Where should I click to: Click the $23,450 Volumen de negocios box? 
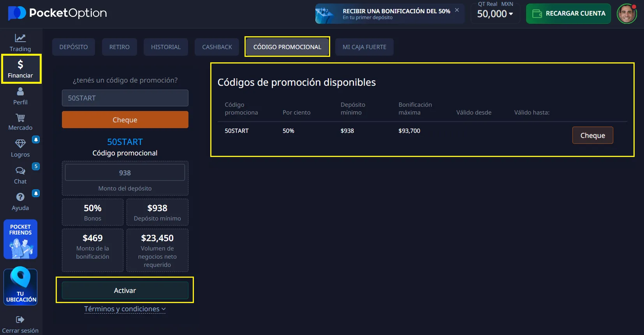click(157, 250)
